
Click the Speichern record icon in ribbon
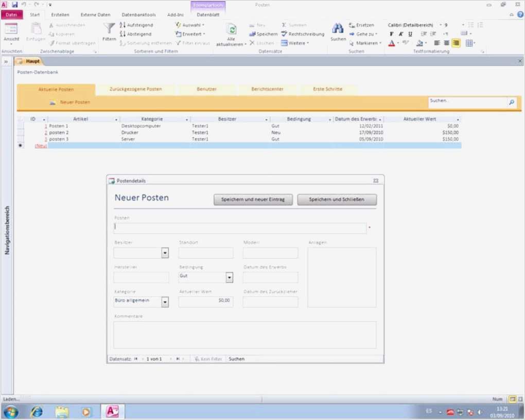252,34
